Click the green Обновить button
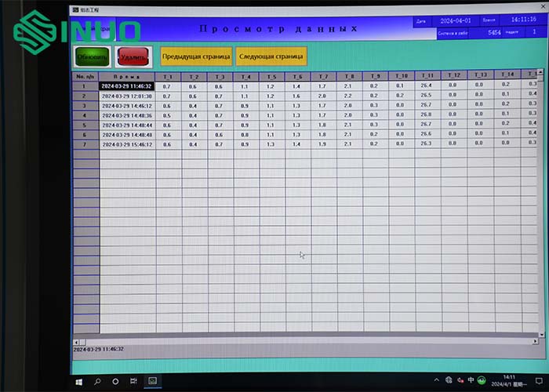This screenshot has width=549, height=392. tap(93, 56)
